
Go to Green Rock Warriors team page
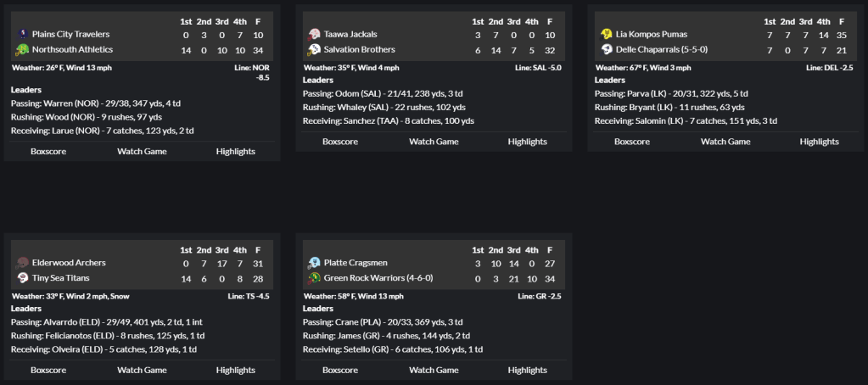[x=363, y=278]
